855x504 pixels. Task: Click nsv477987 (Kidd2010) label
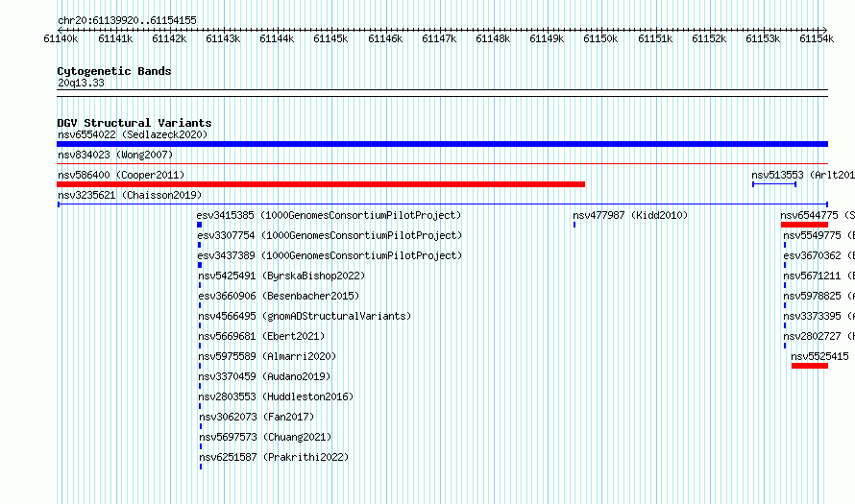pos(630,215)
